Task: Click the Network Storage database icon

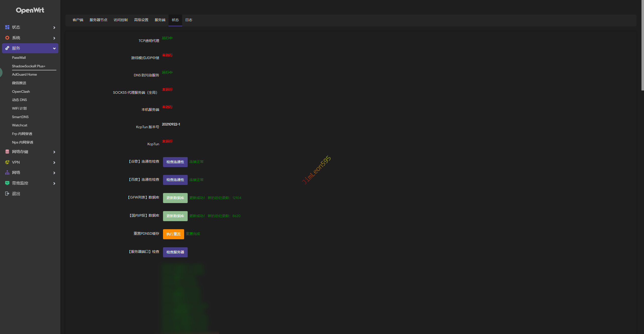Action: point(7,152)
